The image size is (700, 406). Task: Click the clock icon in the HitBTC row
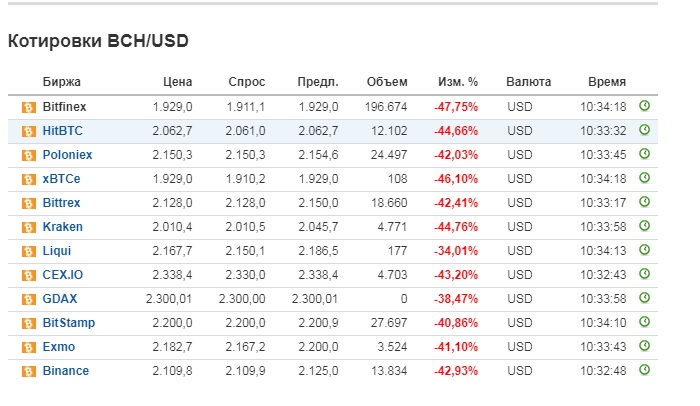point(644,130)
